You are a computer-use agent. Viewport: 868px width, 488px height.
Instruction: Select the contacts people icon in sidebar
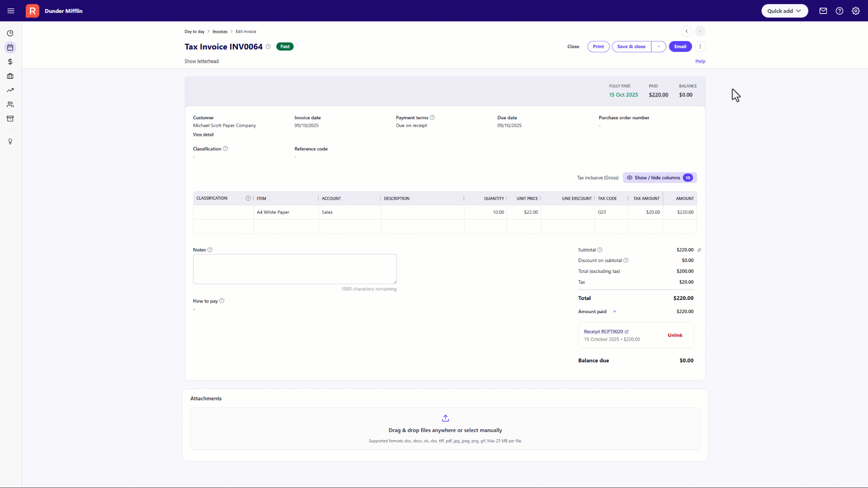point(10,104)
